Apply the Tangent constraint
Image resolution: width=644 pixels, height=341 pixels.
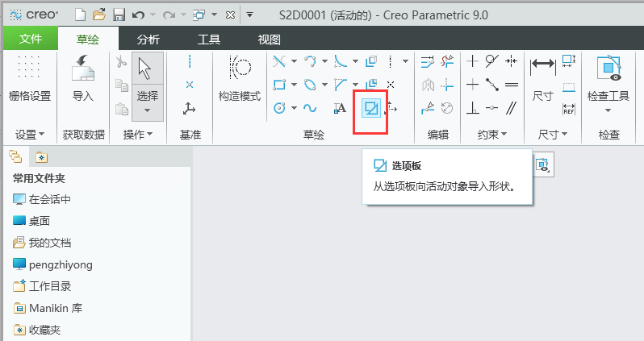(x=491, y=61)
